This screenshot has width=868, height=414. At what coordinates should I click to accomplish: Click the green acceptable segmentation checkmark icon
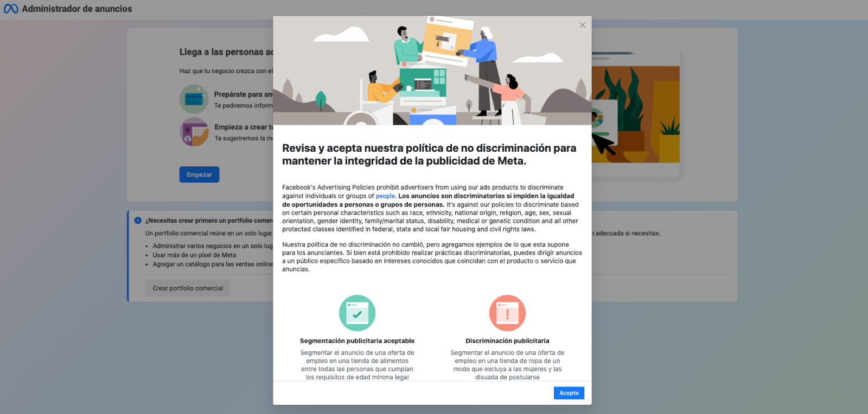click(357, 313)
